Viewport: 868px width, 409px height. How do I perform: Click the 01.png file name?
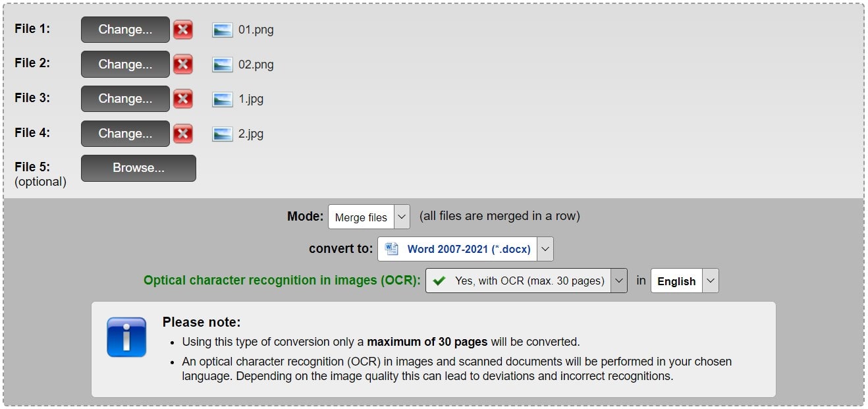pyautogui.click(x=256, y=30)
